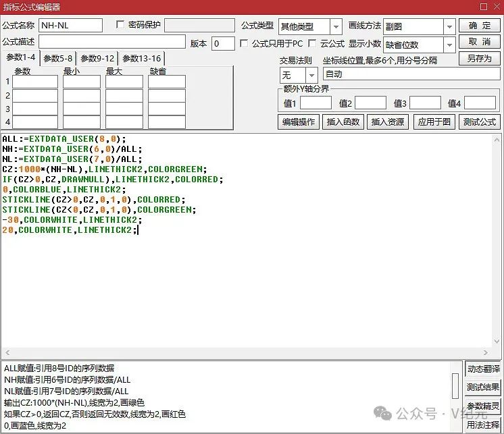Click code editor scroll-down arrow
The height and width of the screenshot is (434, 504).
pos(497,342)
